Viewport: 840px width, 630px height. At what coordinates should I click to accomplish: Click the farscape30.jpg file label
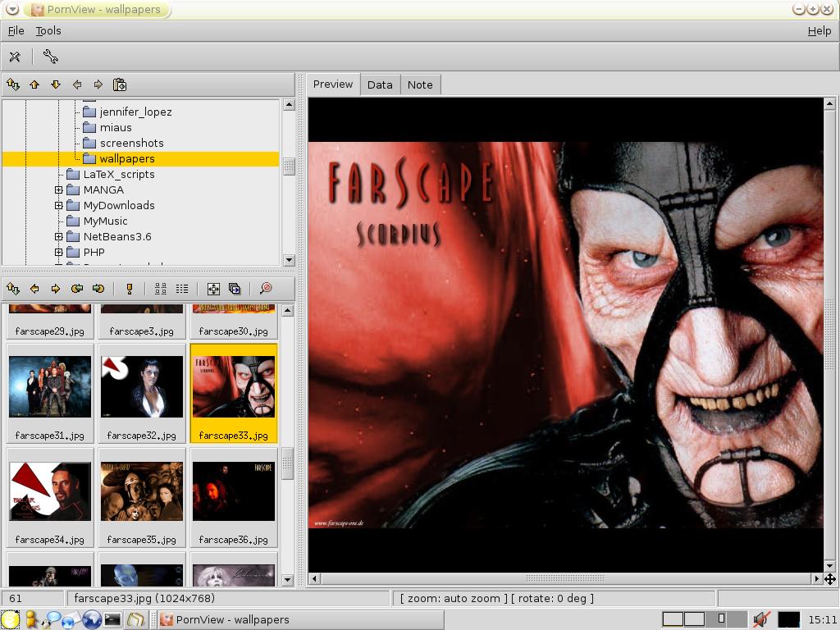234,331
